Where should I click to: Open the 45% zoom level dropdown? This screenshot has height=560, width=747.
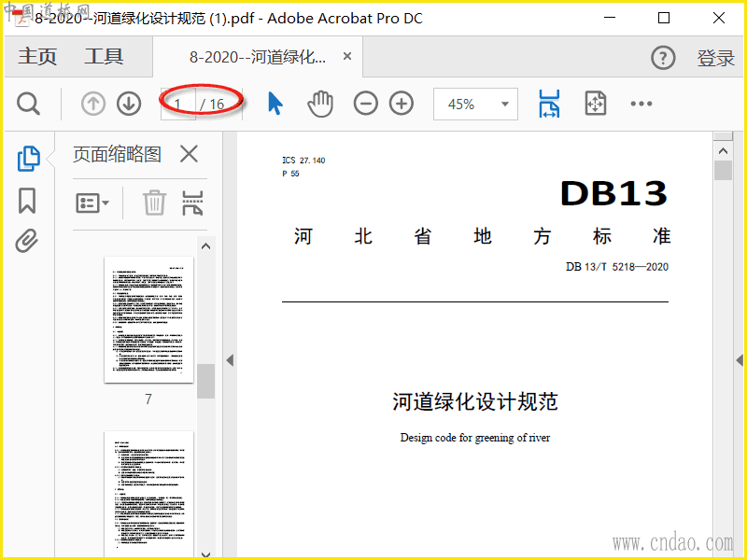pos(505,104)
